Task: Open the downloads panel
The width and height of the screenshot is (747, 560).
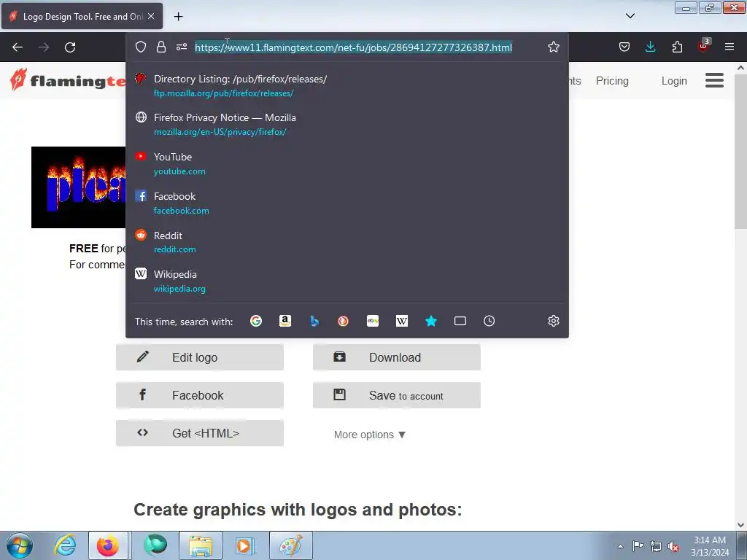Action: [x=650, y=47]
